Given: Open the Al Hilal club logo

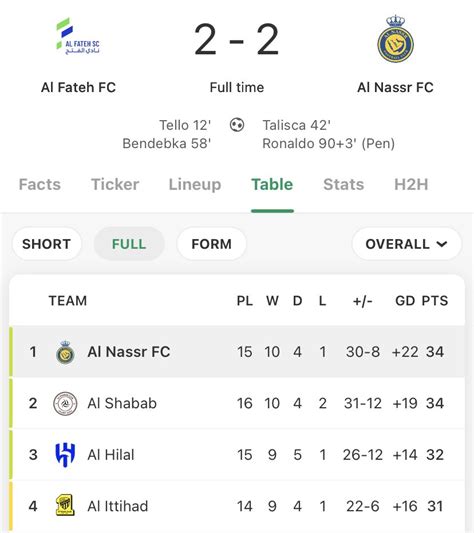Looking at the screenshot, I should point(65,455).
